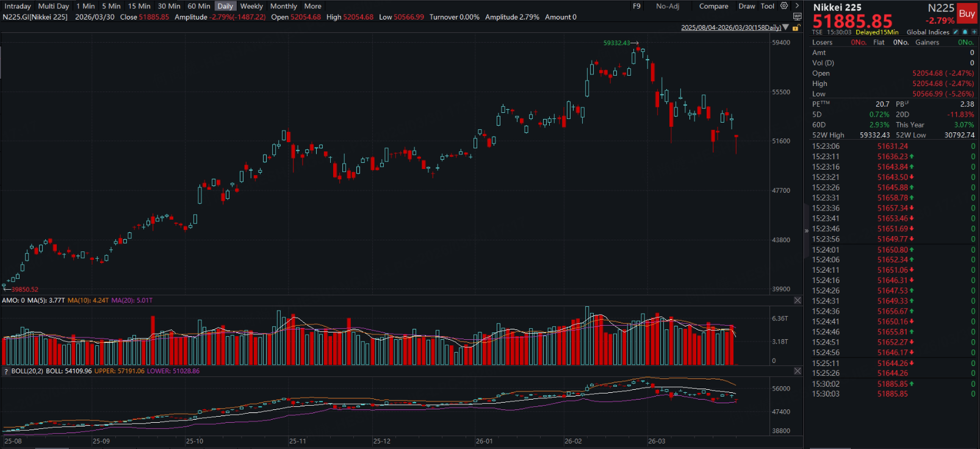Switch to the Weekly timeframe tab

coord(251,6)
